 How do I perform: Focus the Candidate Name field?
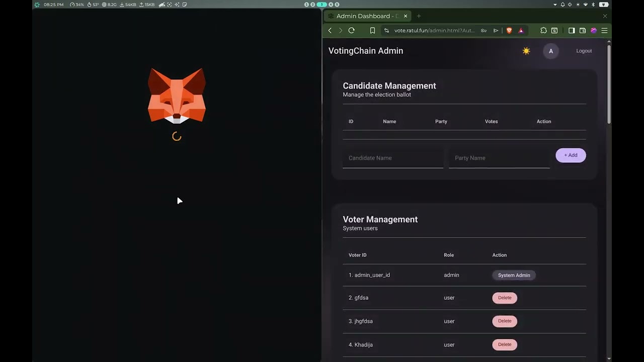393,158
